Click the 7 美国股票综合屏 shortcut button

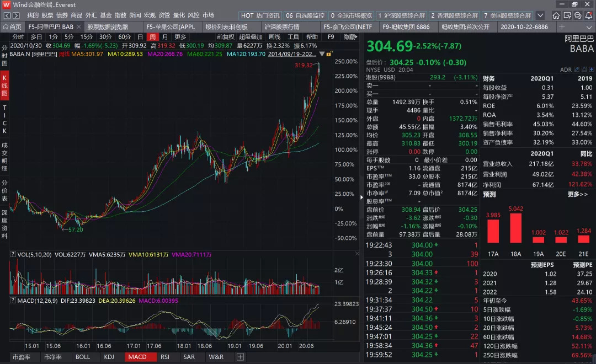(508, 15)
